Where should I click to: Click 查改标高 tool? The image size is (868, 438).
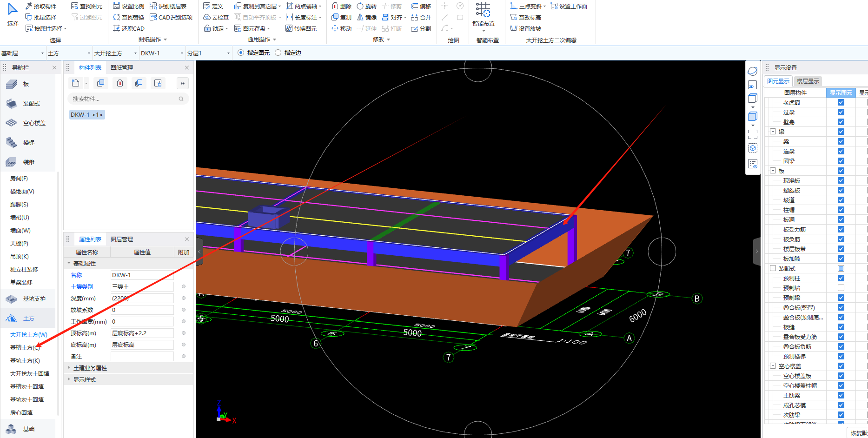525,17
